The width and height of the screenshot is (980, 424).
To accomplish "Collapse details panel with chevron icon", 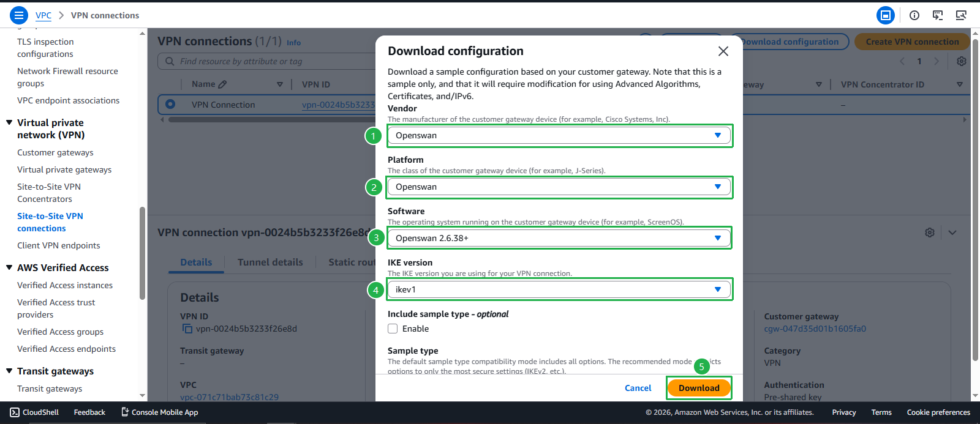I will 952,232.
